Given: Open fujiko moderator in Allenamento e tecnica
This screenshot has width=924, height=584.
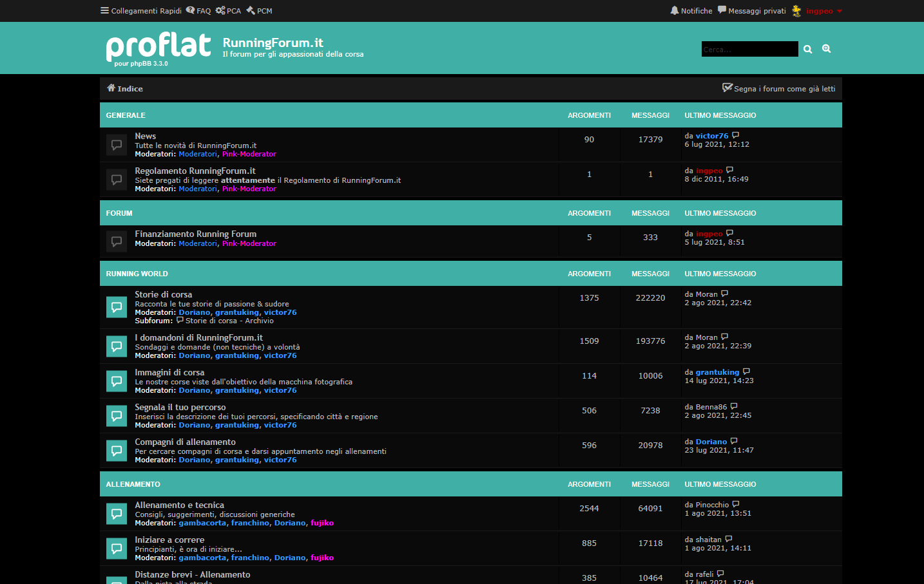Looking at the screenshot, I should click(322, 523).
